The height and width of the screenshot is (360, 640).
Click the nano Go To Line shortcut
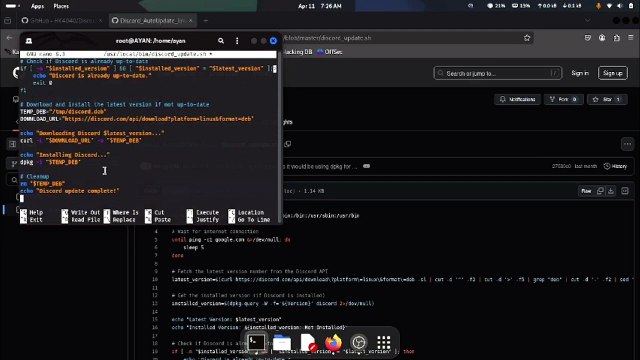click(x=249, y=220)
